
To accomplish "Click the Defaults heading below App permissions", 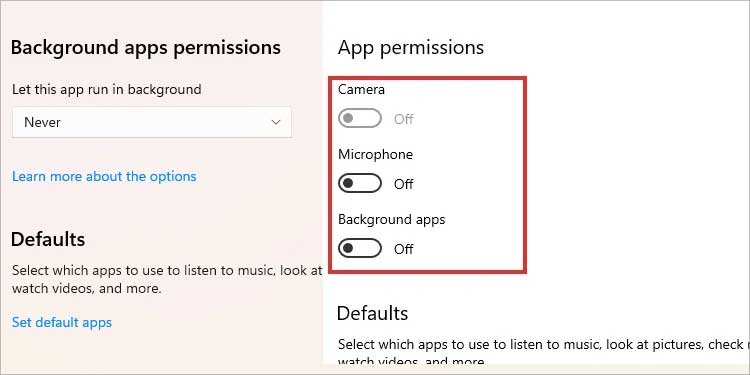I will (x=373, y=313).
